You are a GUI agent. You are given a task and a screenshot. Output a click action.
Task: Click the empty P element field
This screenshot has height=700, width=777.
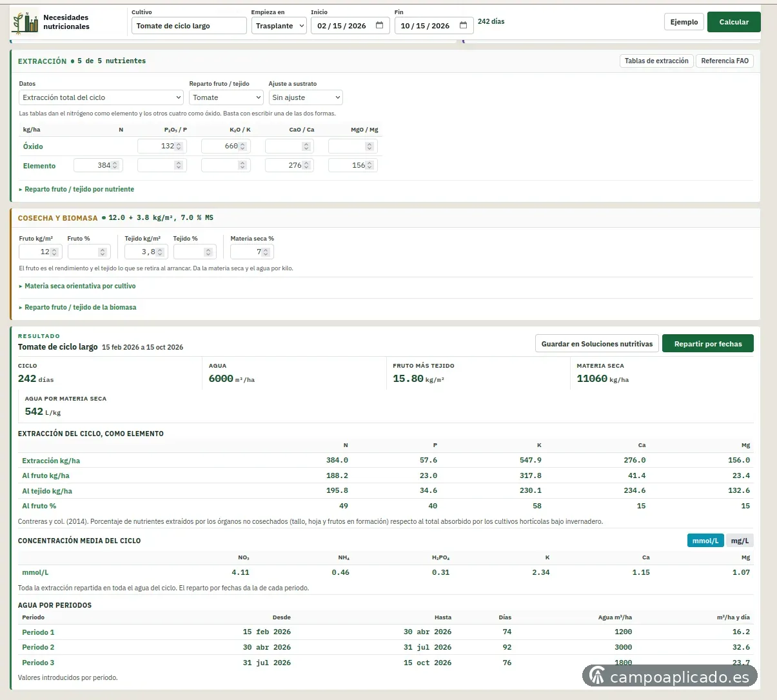[162, 165]
